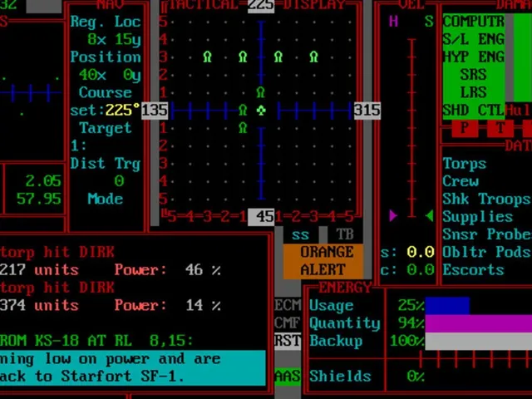Screen dimensions: 532x399
Task: Click the magenta velocity pointer triangle
Action: point(393,216)
